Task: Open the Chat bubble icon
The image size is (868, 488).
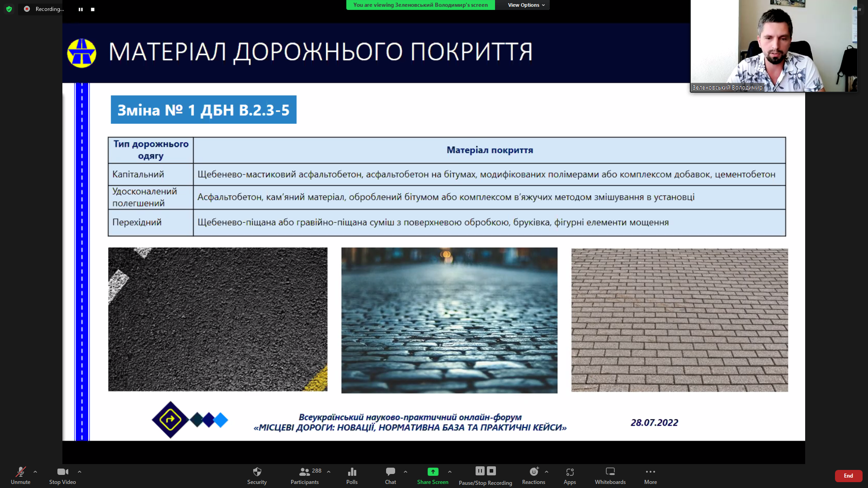Action: (390, 472)
